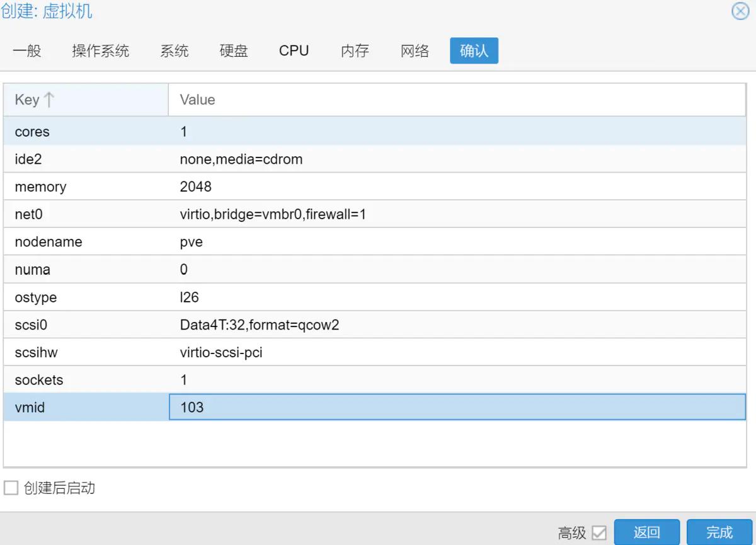
Task: Switch to the 网络 tab
Action: (x=414, y=51)
